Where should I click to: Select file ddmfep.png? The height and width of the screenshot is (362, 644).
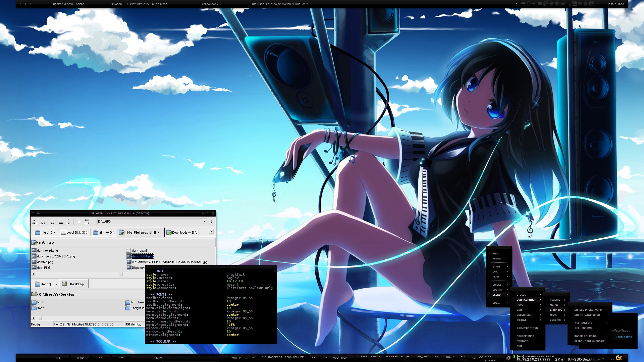point(43,262)
